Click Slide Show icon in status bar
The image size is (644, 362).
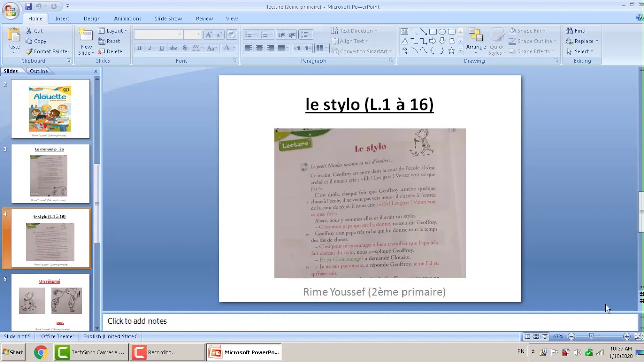pos(545,336)
